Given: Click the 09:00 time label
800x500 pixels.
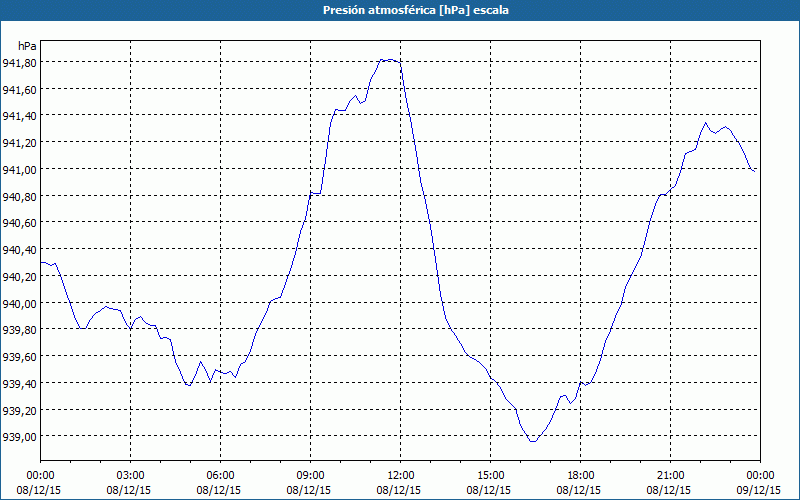Looking at the screenshot, I should tap(310, 476).
